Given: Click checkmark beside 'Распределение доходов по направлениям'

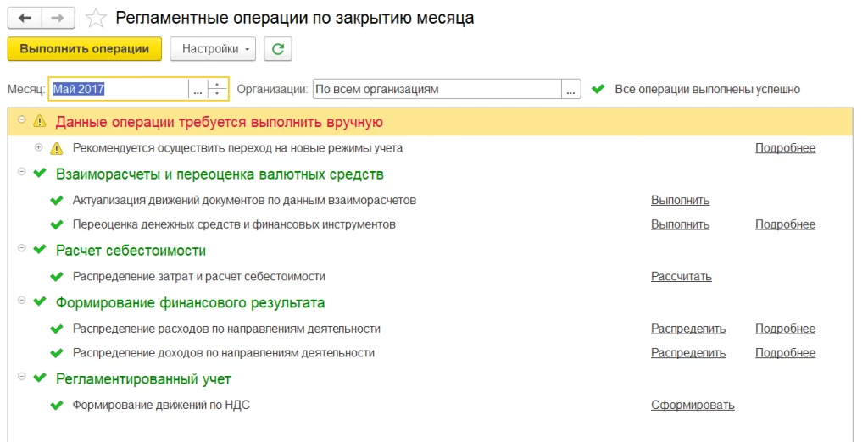Looking at the screenshot, I should [x=57, y=353].
